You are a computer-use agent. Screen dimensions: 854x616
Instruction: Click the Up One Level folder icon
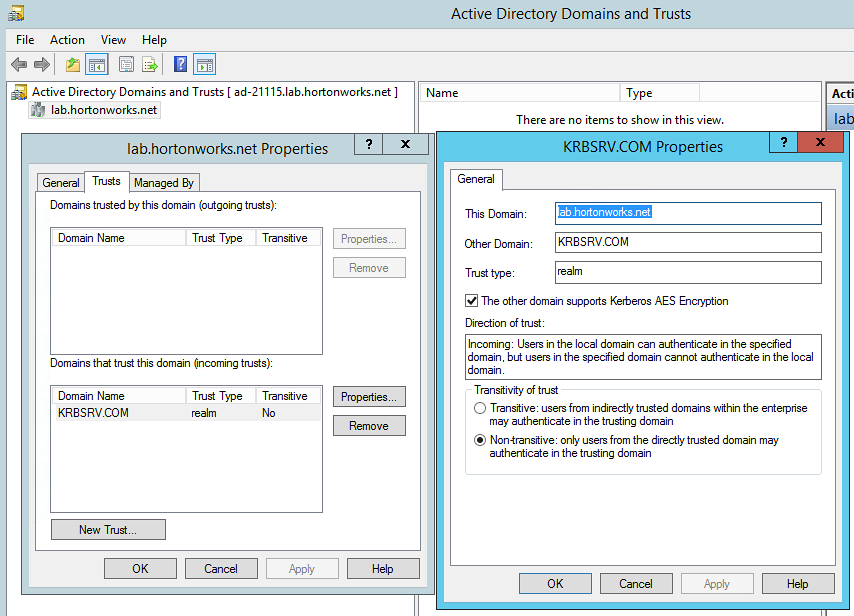point(73,65)
